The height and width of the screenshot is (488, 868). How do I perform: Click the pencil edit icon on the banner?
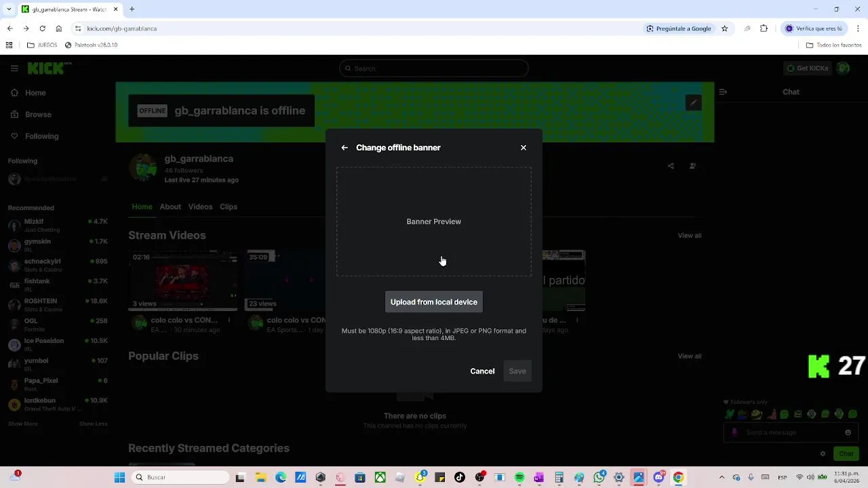[693, 103]
